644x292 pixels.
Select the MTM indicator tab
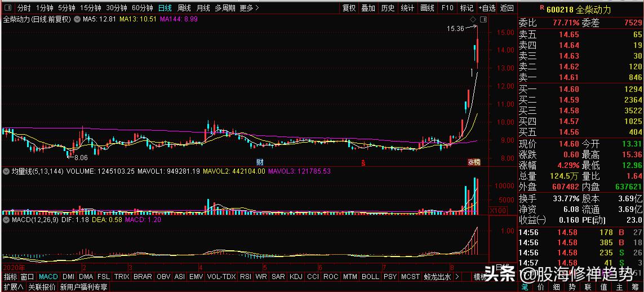tap(350, 277)
